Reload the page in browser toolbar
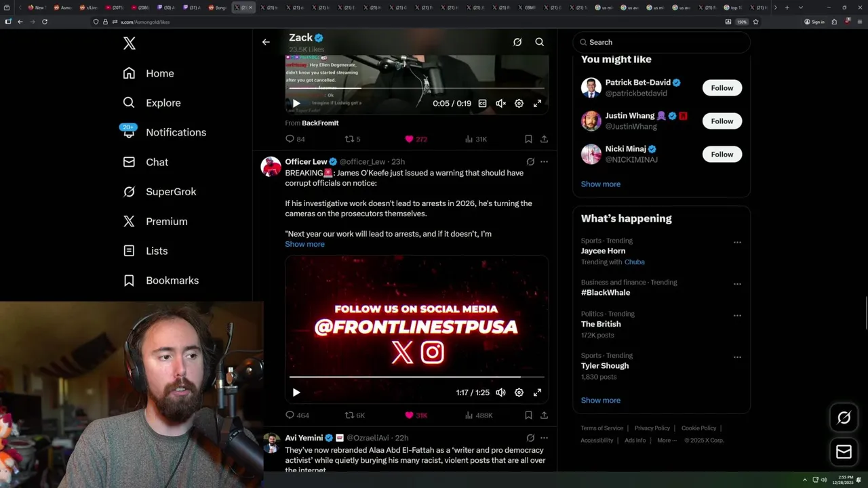This screenshot has width=868, height=488. 45,22
